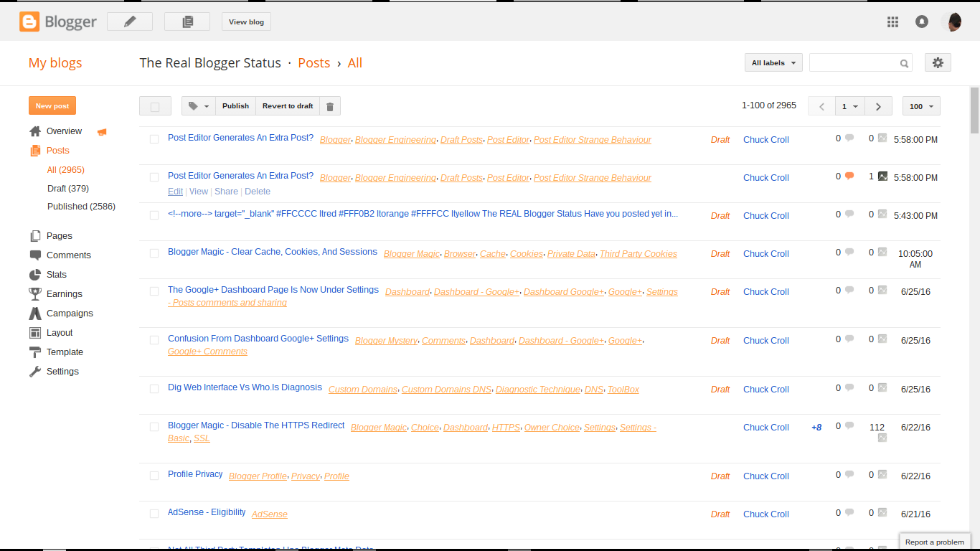Click views image icon on Disable HTTPS Redirect row
Screen dimensions: 980x551
pos(882,438)
